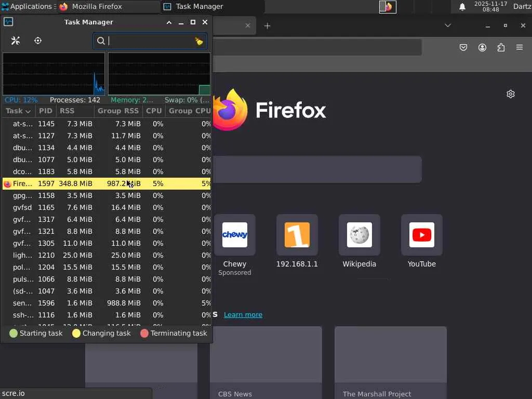Select the process row with PID 1134
Screen dimensions: 532x399
click(107, 148)
